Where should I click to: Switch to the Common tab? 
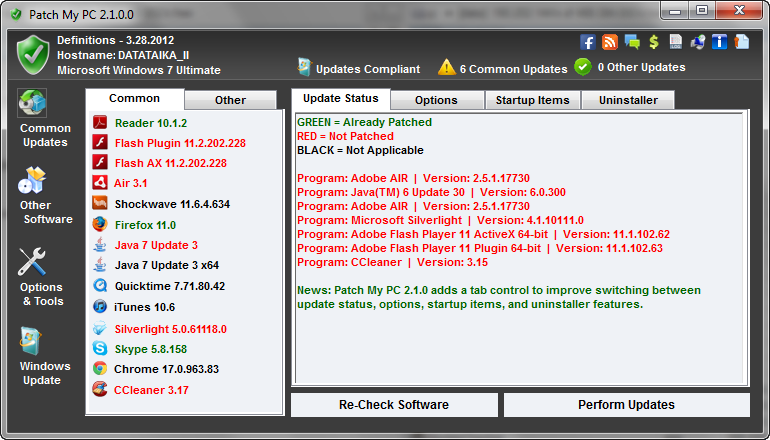pyautogui.click(x=135, y=98)
